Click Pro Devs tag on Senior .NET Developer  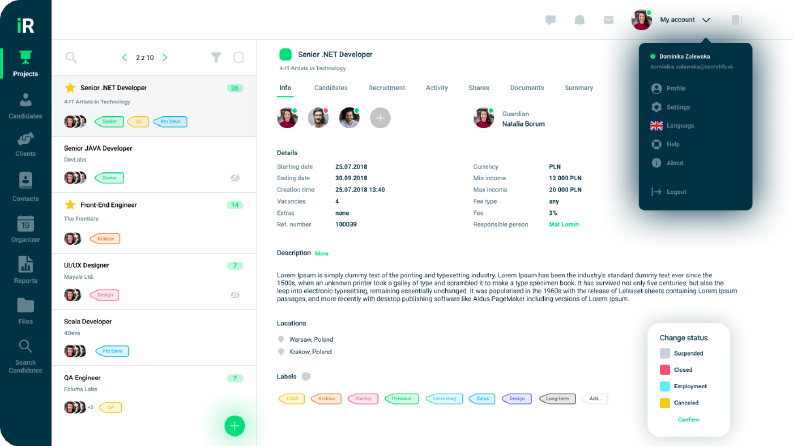tap(170, 121)
